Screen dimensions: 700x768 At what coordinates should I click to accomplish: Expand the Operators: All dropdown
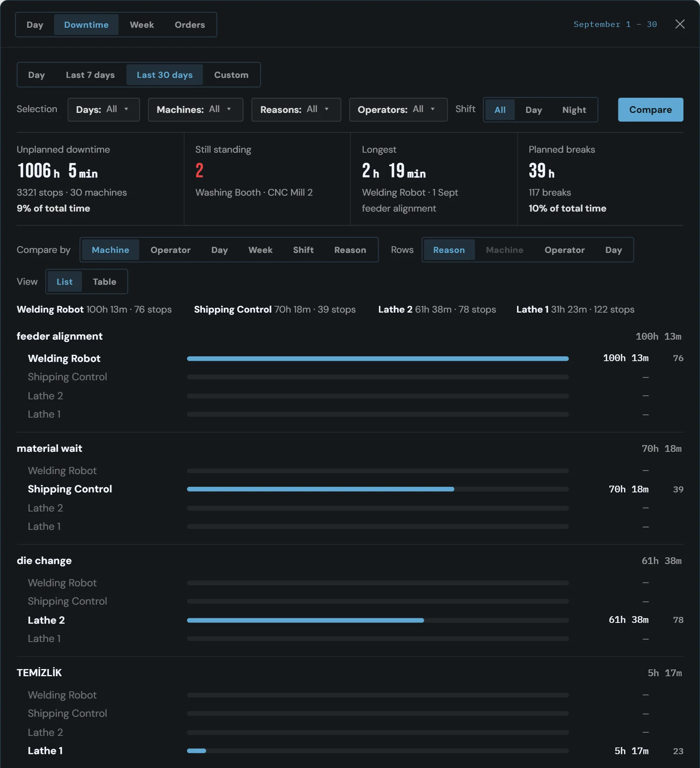(x=398, y=109)
